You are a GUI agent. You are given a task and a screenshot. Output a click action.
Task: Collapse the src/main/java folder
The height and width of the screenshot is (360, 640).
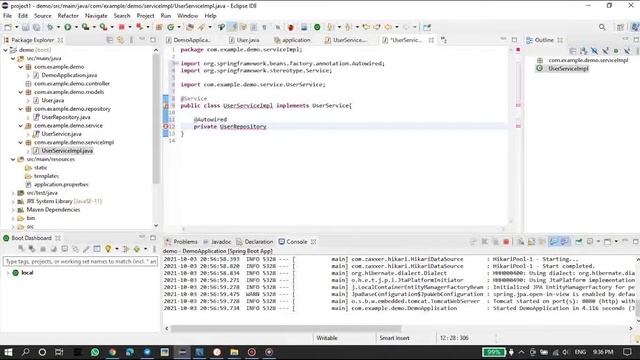tap(13, 58)
